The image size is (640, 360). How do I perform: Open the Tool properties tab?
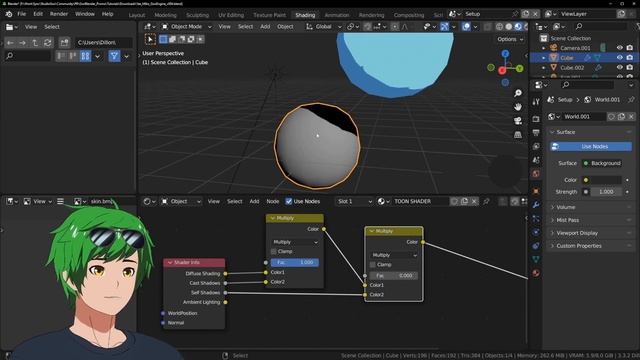pos(536,102)
